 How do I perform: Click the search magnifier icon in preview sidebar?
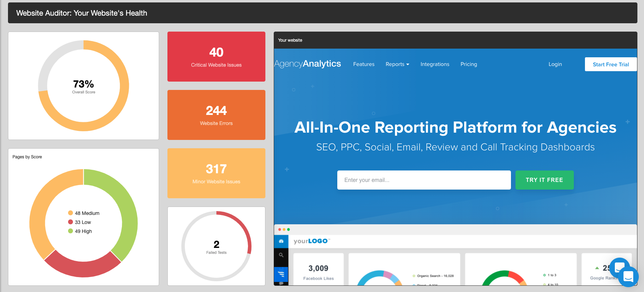[x=281, y=255]
